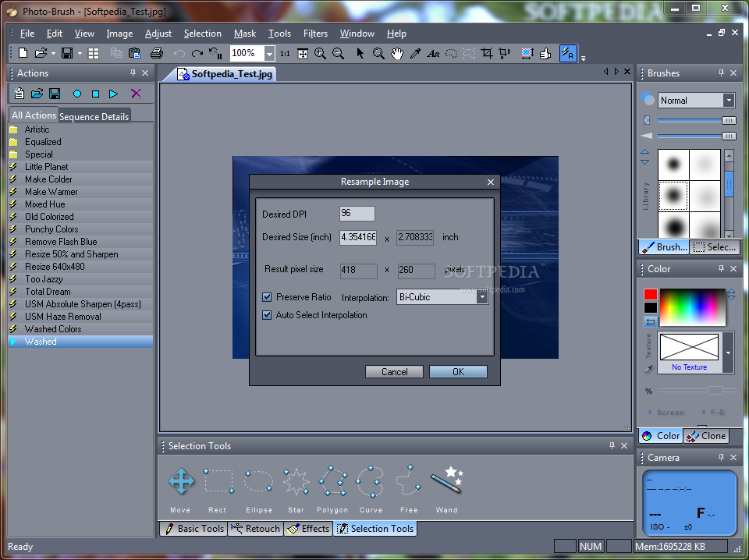Viewport: 749px width, 560px height.
Task: Click the New document toolbar icon
Action: click(23, 53)
